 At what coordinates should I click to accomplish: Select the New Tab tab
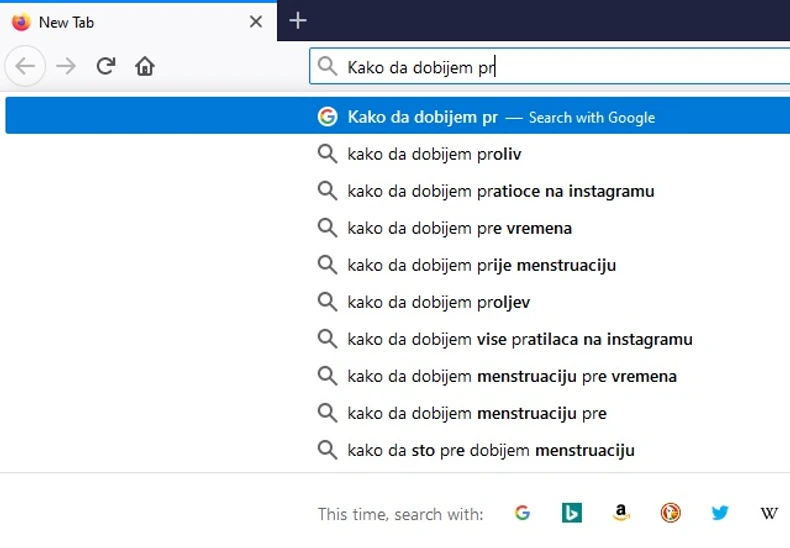click(120, 22)
